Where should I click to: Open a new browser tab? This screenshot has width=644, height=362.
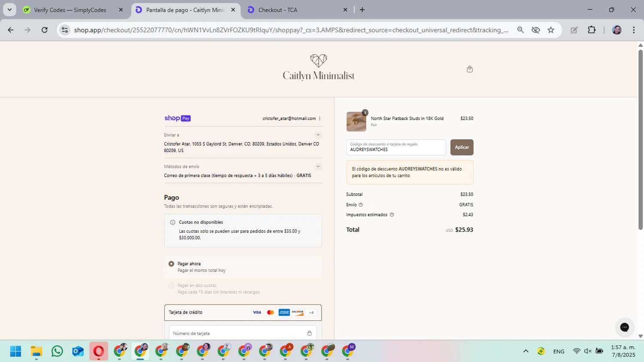click(362, 10)
